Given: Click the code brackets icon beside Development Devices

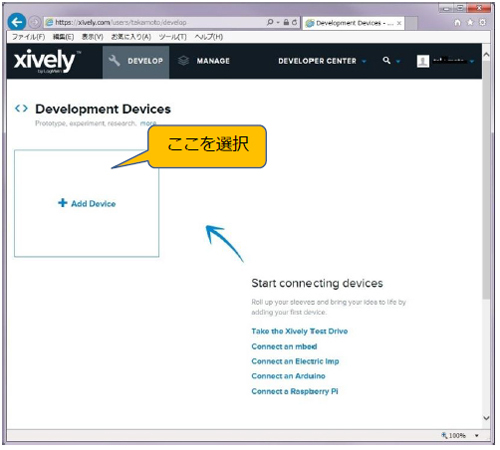Looking at the screenshot, I should pyautogui.click(x=21, y=109).
